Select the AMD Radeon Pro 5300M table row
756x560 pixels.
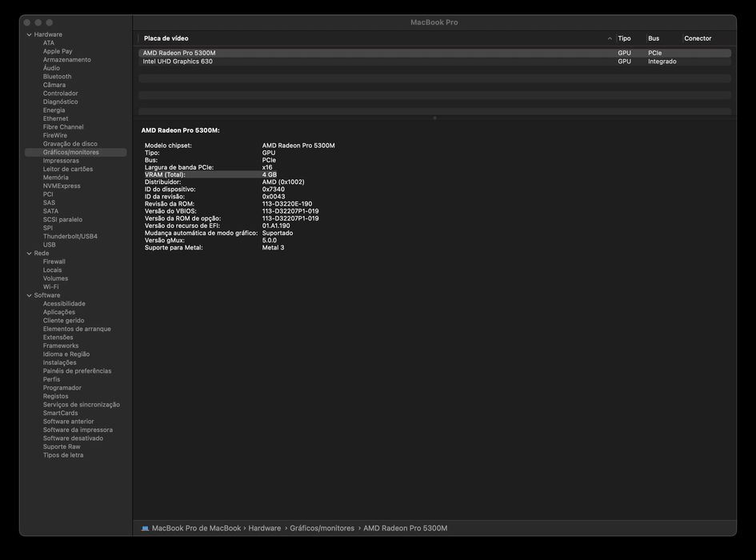point(434,53)
